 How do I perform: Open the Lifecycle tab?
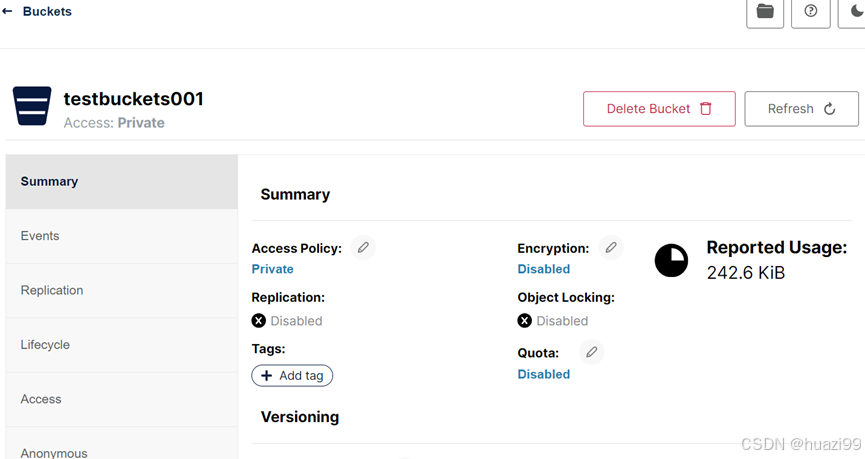point(122,345)
